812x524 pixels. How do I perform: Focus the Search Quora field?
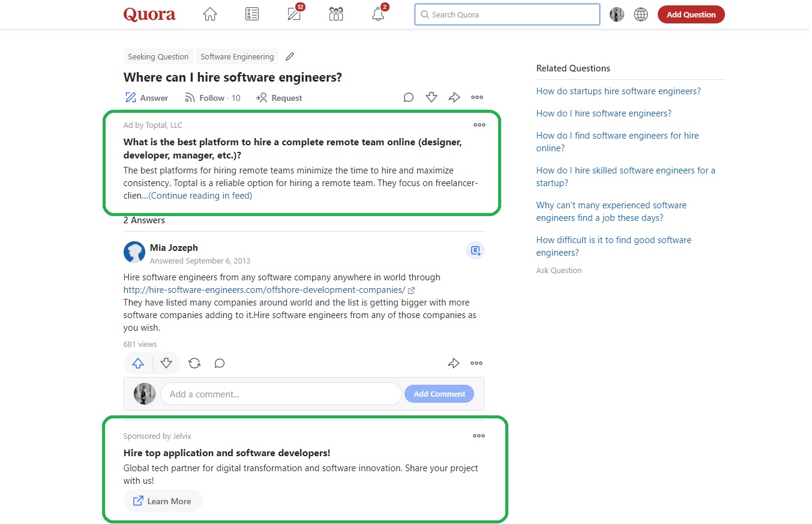pyautogui.click(x=507, y=14)
